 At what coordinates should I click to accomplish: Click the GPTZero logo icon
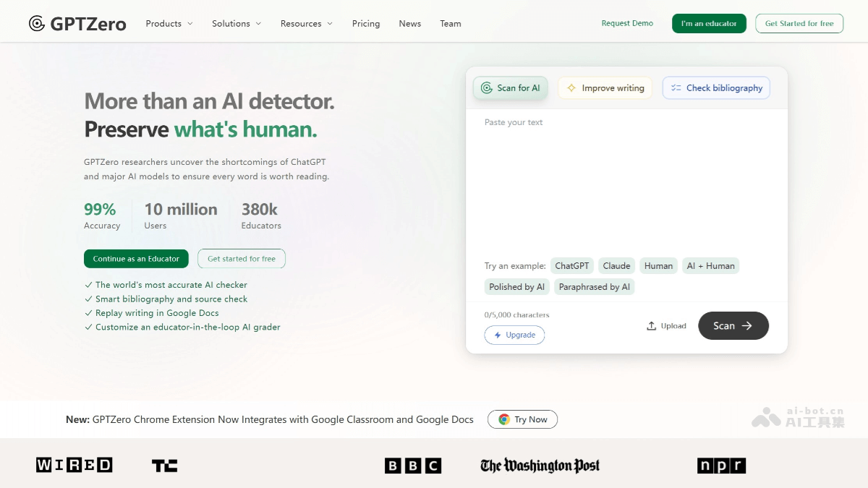(37, 24)
